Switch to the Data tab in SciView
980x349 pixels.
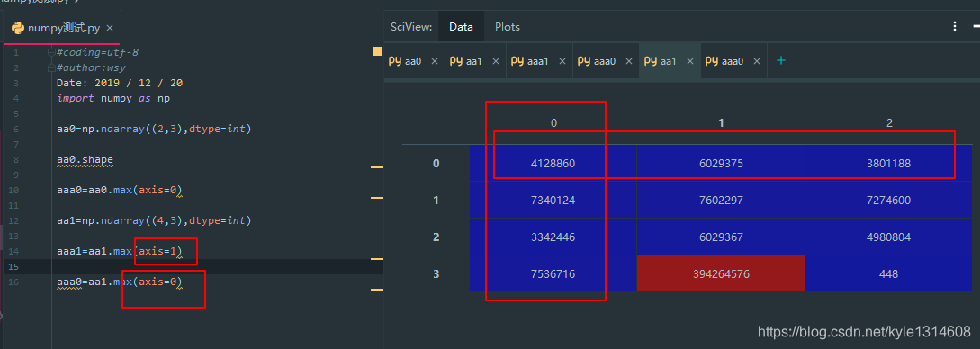(462, 27)
